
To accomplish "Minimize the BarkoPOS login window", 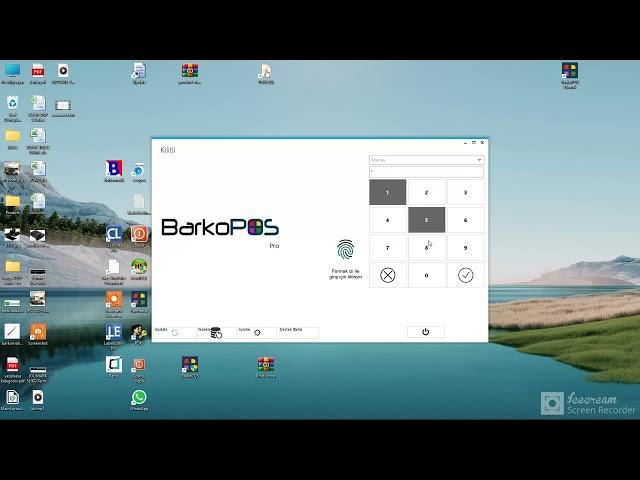I will click(465, 143).
